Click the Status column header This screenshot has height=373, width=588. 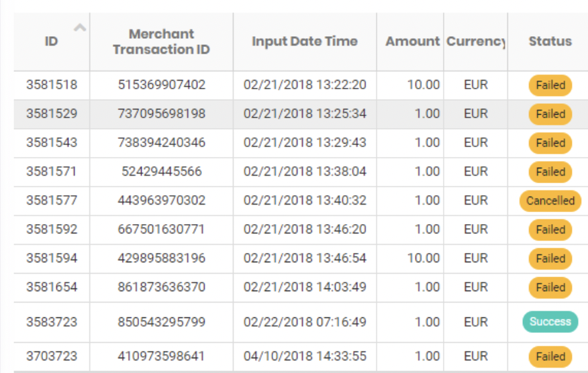550,42
